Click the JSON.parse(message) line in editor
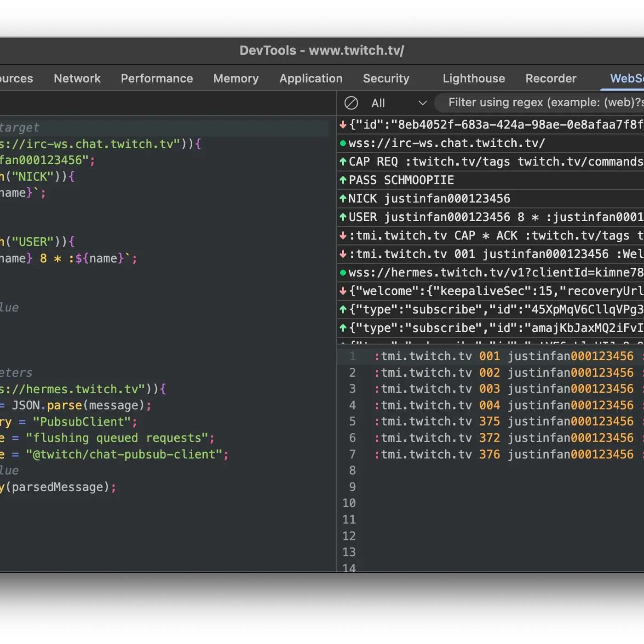Image resolution: width=644 pixels, height=644 pixels. (76, 406)
